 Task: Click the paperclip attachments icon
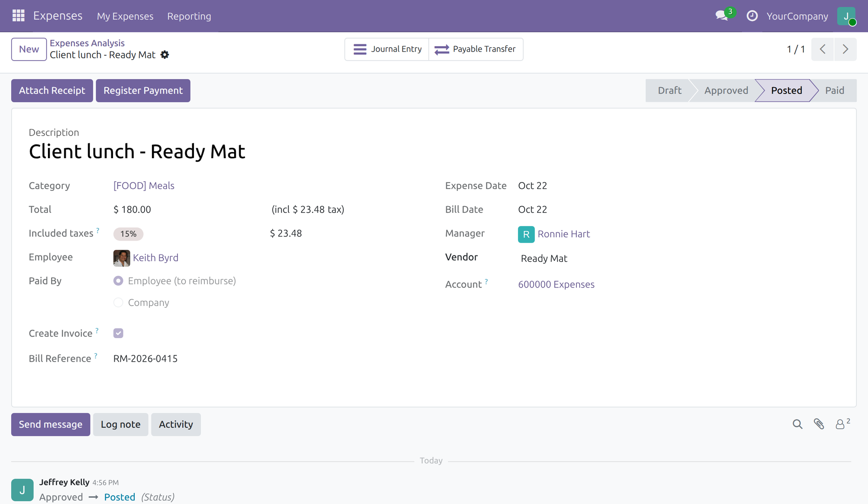click(x=819, y=424)
